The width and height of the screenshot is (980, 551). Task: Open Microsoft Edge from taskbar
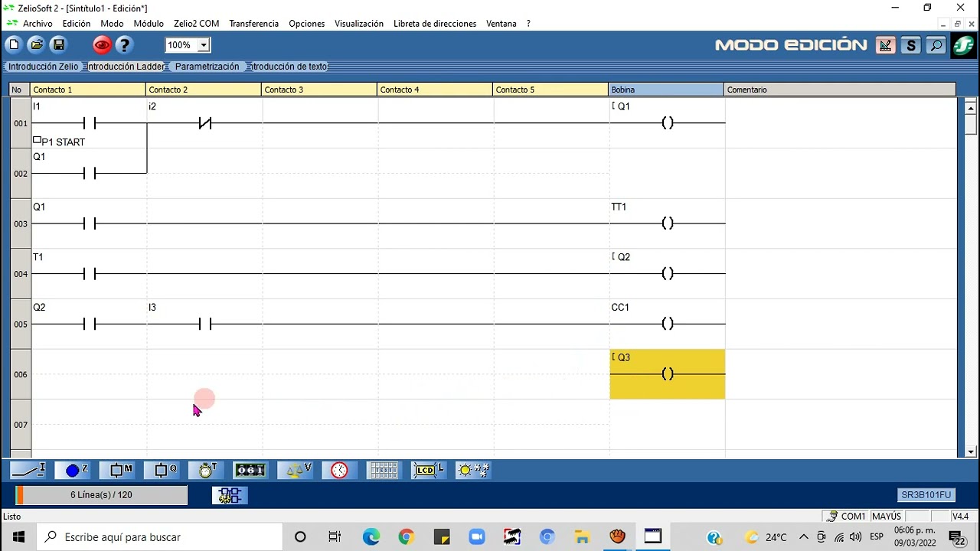coord(371,537)
